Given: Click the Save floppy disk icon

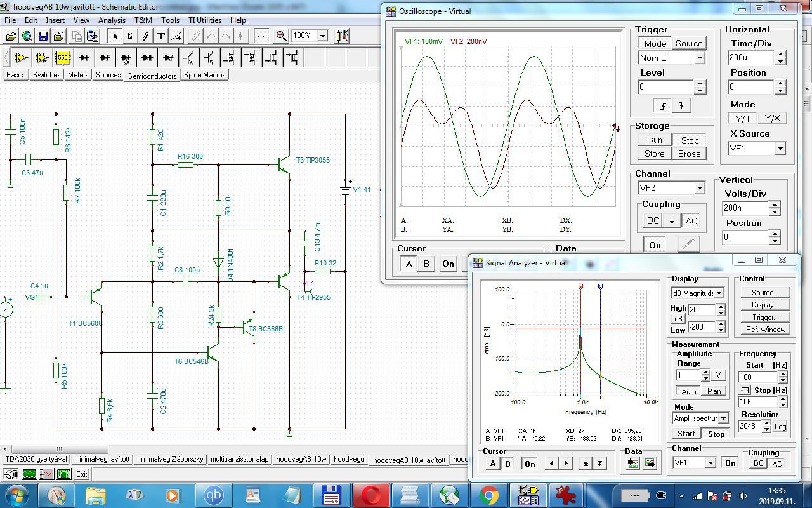Looking at the screenshot, I should point(43,36).
